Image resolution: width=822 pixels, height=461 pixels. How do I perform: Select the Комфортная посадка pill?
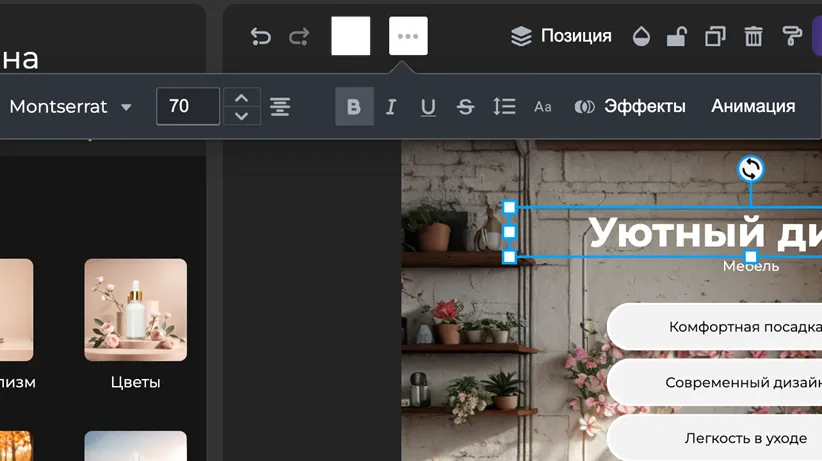715,327
